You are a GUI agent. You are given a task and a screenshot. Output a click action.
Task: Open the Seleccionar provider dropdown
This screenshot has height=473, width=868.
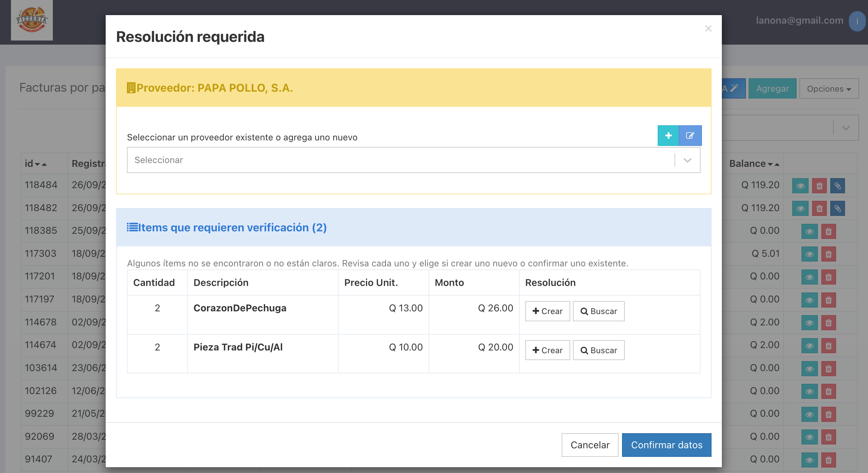(x=414, y=160)
